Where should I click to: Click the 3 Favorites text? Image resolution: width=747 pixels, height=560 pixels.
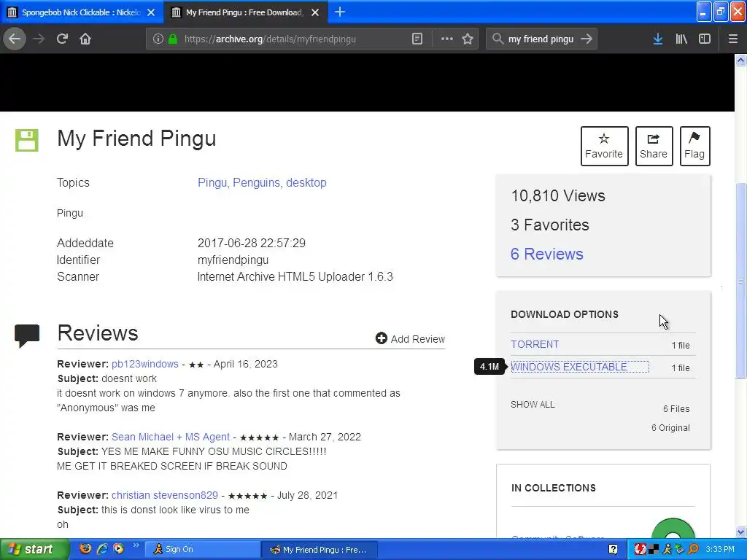pos(550,225)
